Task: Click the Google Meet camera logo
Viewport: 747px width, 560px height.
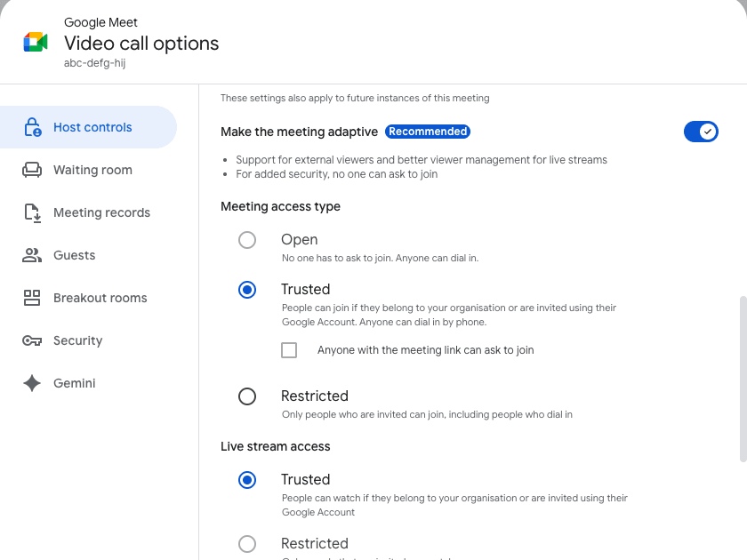Action: click(x=36, y=42)
